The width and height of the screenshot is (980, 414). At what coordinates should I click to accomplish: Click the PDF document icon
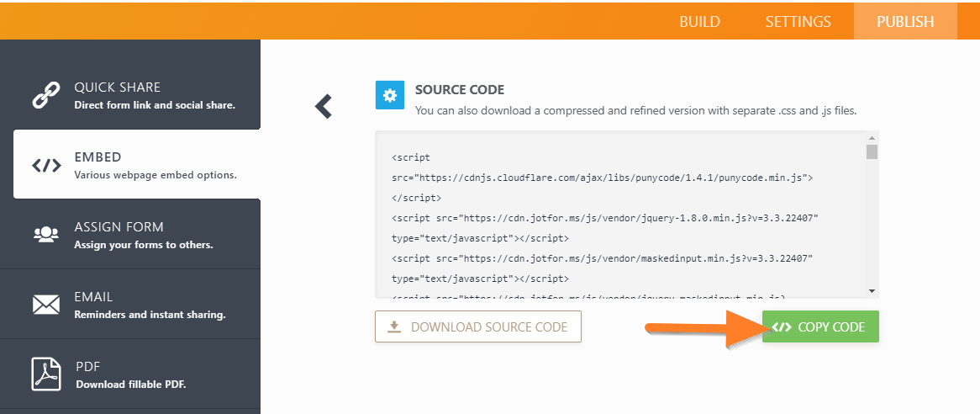pos(46,374)
